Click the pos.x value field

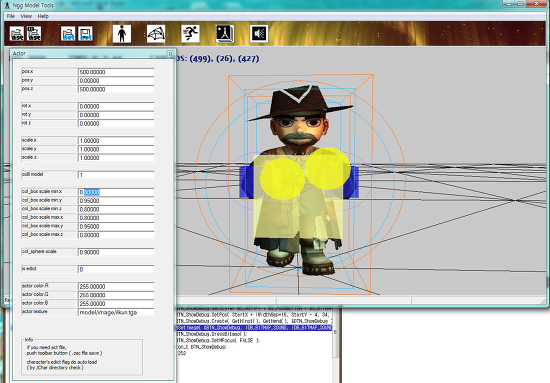(116, 72)
